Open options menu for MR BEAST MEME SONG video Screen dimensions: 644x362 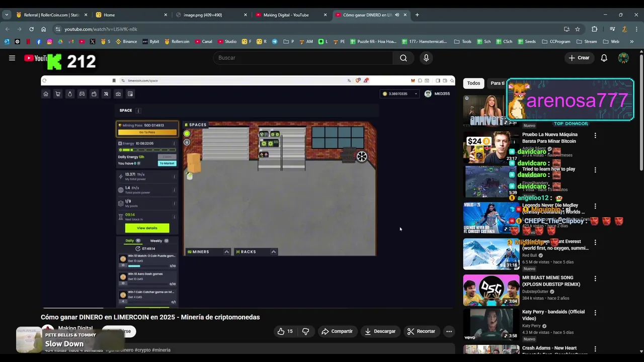pyautogui.click(x=595, y=279)
